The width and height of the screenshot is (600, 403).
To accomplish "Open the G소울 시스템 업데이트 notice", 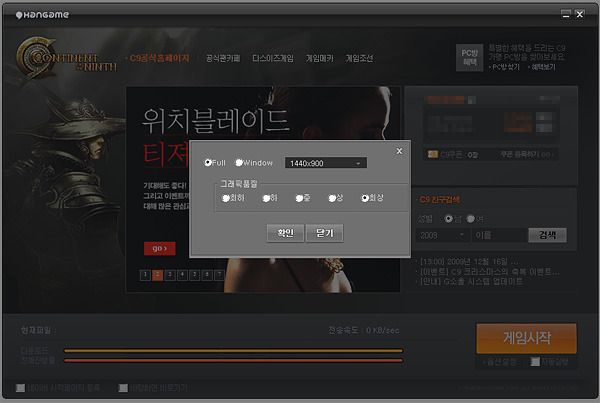I will (471, 282).
